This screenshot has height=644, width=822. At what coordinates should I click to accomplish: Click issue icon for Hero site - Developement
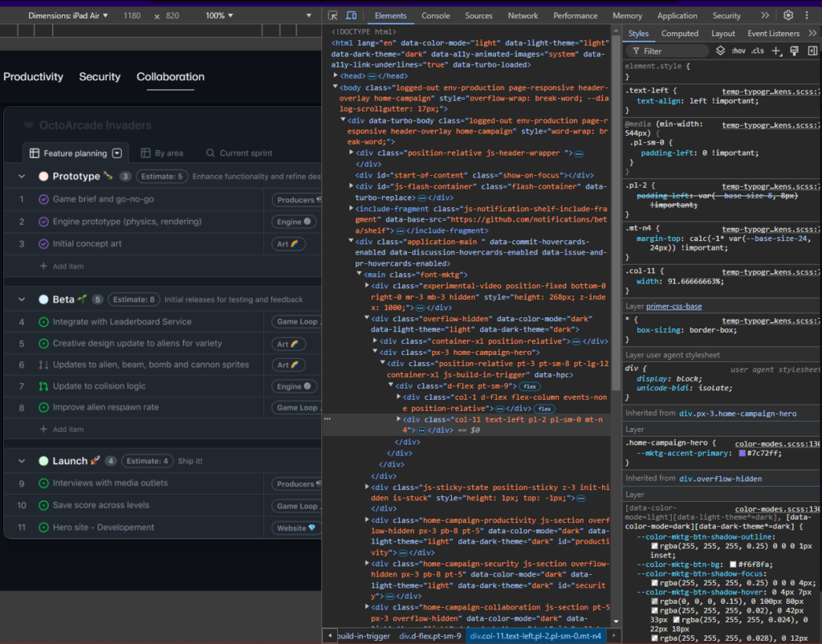[x=44, y=528]
